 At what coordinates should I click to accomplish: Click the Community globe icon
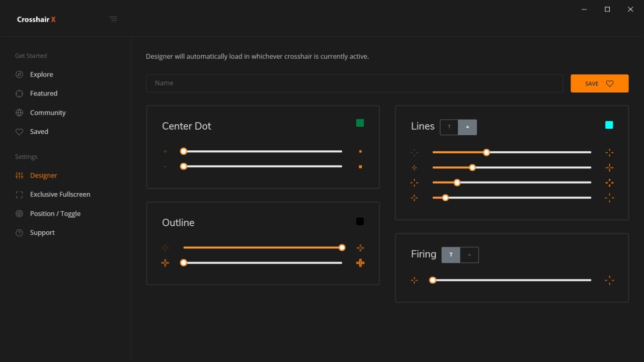pyautogui.click(x=19, y=113)
